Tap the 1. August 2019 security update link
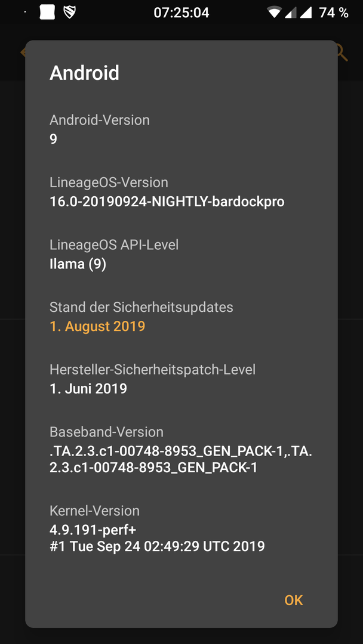The width and height of the screenshot is (363, 644). pos(97,326)
